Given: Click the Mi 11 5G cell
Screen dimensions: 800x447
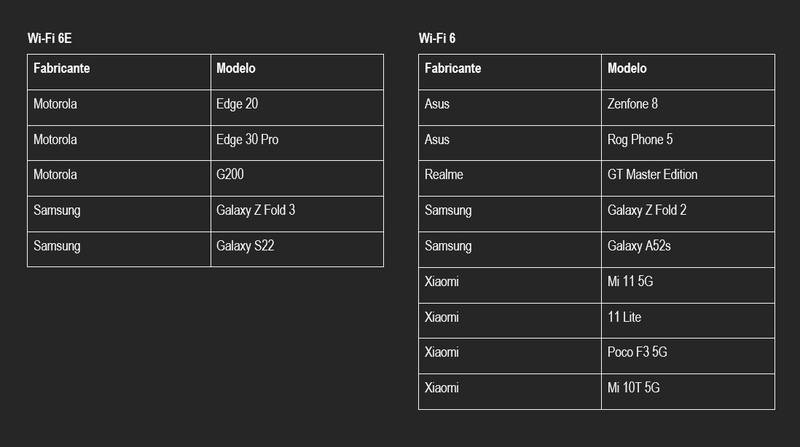Looking at the screenshot, I should 688,285.
